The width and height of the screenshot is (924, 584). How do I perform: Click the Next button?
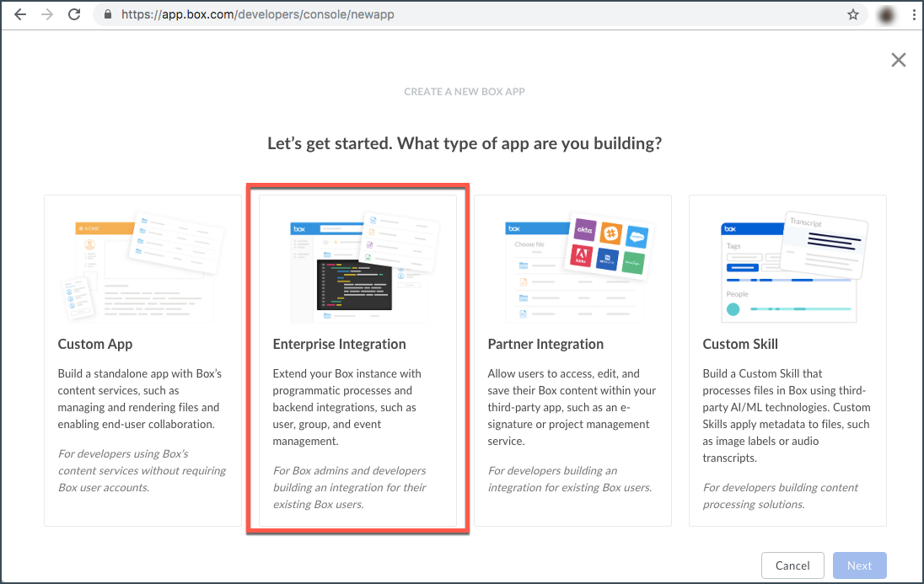point(859,565)
